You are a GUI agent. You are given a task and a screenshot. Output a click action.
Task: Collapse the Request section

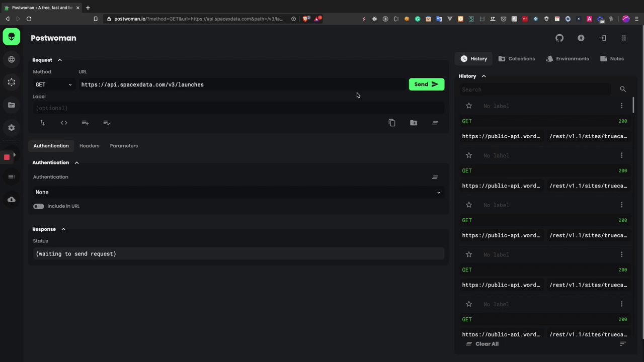[x=47, y=60]
